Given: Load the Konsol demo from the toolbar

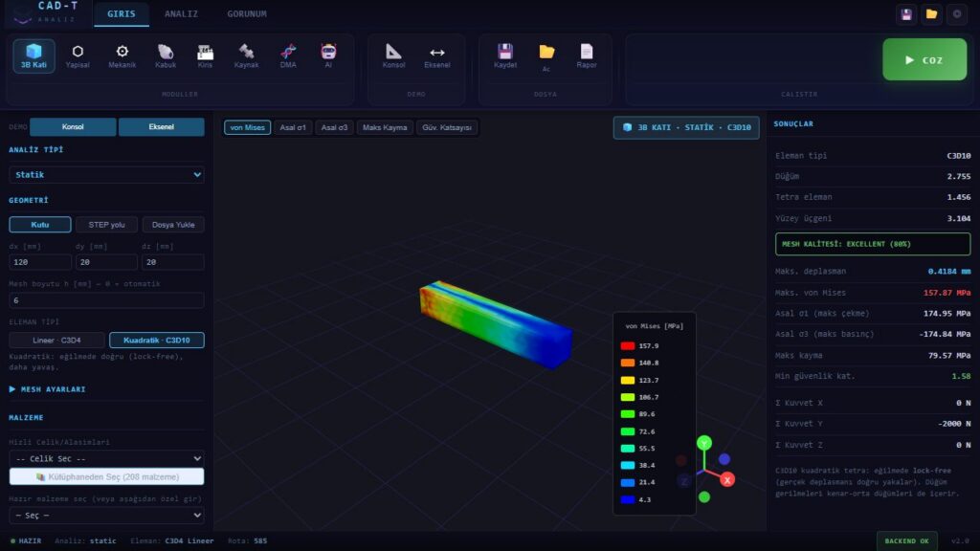Looking at the screenshot, I should pyautogui.click(x=393, y=55).
